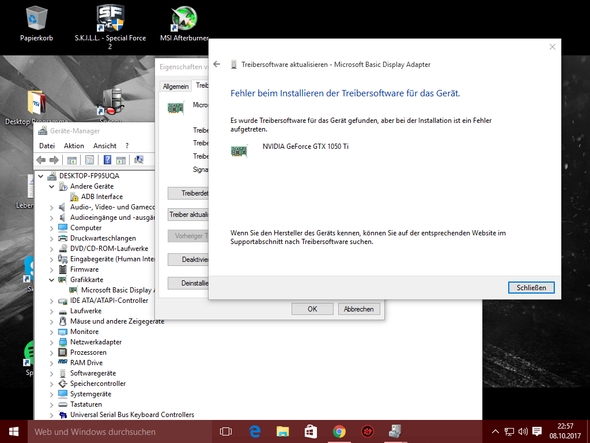590x443 pixels.
Task: Select the ADB Interface device
Action: pyautogui.click(x=102, y=196)
